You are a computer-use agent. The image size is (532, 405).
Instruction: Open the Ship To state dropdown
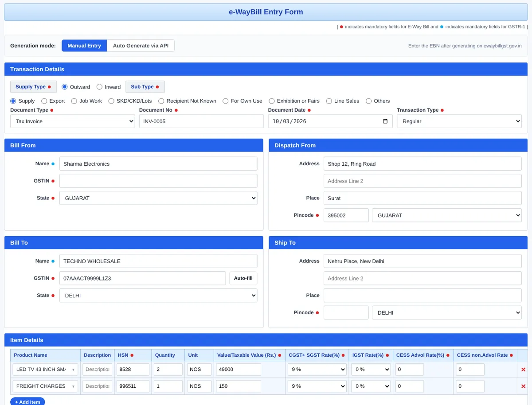coord(446,313)
